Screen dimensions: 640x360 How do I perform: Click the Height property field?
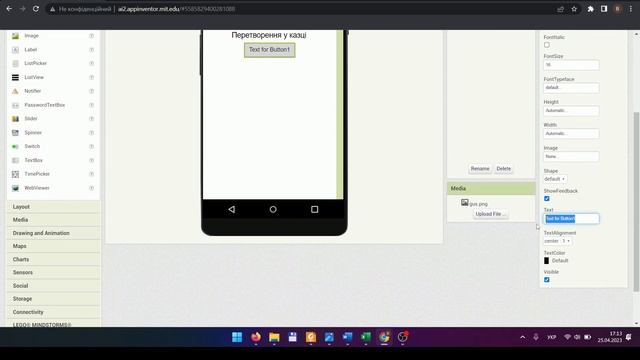tap(571, 111)
